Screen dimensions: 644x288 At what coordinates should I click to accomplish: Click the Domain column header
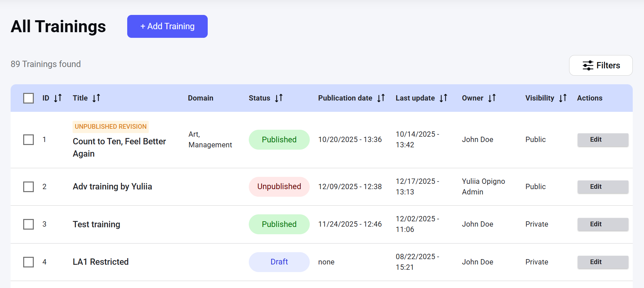point(200,98)
